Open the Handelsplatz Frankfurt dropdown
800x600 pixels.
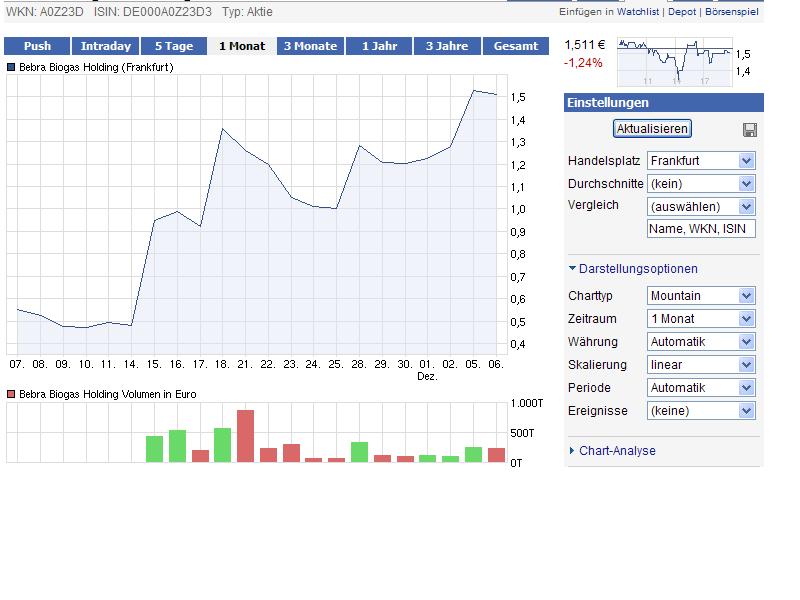click(x=701, y=161)
